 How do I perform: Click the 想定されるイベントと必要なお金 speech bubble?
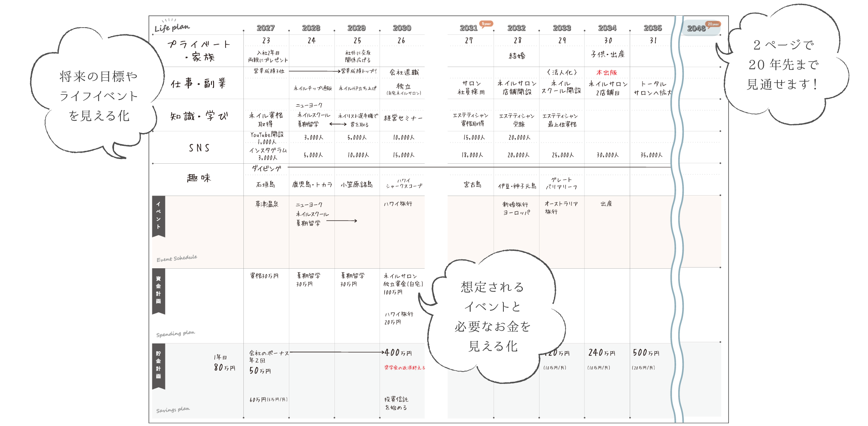[493, 317]
